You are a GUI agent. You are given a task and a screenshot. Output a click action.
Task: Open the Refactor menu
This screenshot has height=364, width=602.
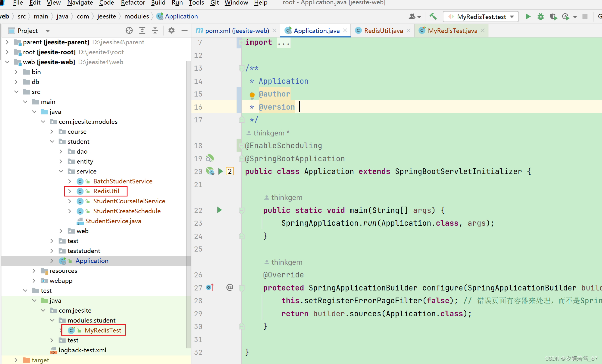click(x=133, y=3)
